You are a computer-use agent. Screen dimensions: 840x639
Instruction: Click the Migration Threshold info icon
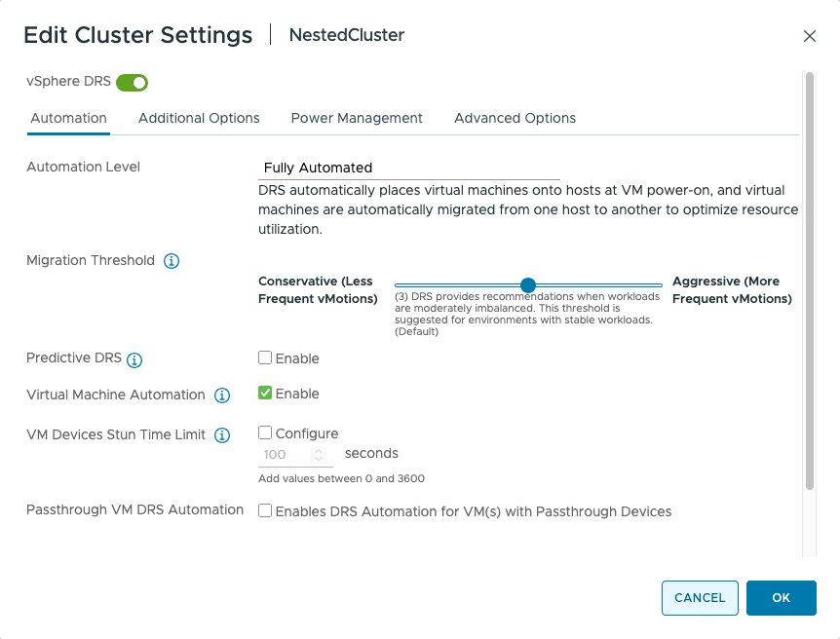click(172, 261)
